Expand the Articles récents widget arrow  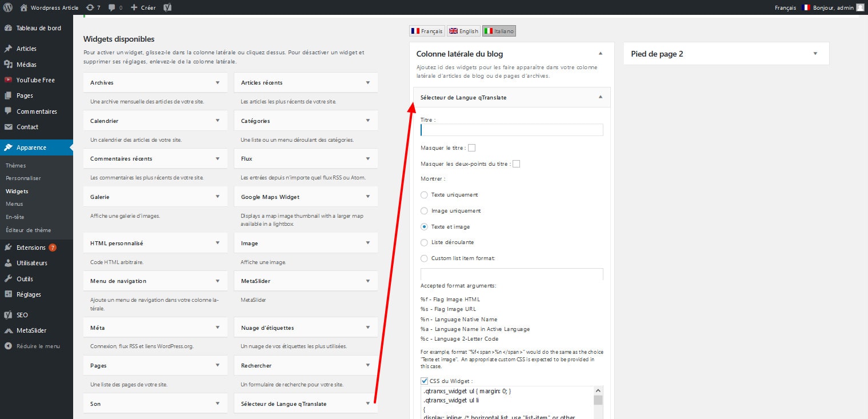pyautogui.click(x=368, y=82)
